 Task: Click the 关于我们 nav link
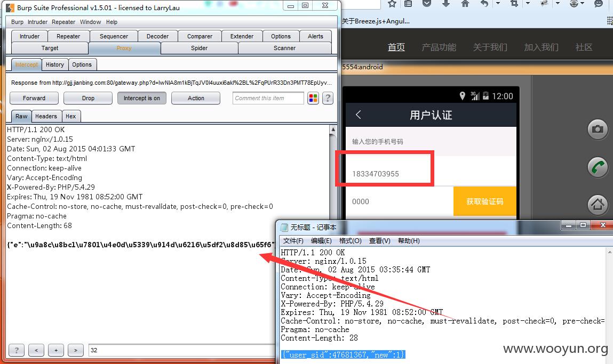pyautogui.click(x=490, y=47)
